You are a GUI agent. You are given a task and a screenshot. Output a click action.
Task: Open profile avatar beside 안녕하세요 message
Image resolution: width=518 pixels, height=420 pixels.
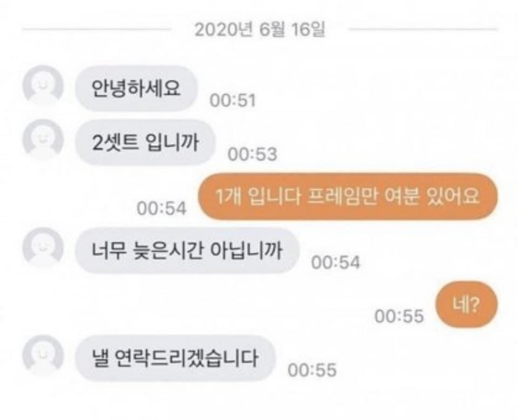click(x=43, y=85)
